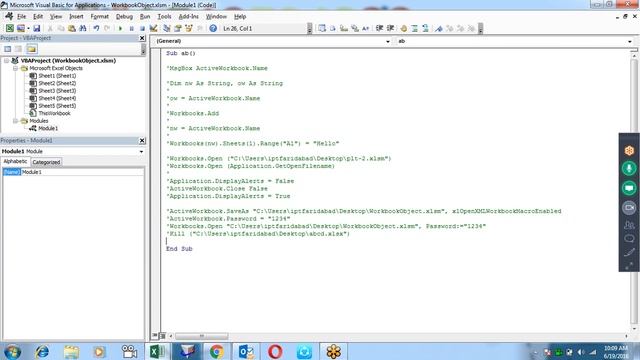This screenshot has width=640, height=360.
Task: Click the code window horizontal scrollbar thumb
Action: coord(202,336)
